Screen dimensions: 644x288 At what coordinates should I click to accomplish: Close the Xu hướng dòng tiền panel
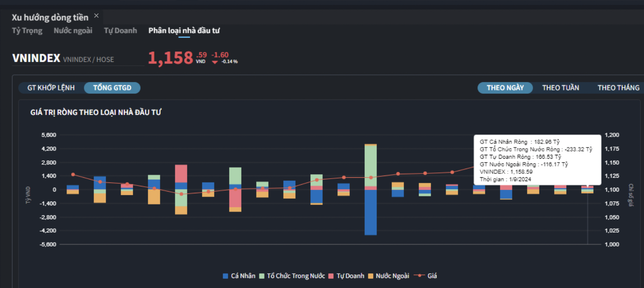pos(96,16)
